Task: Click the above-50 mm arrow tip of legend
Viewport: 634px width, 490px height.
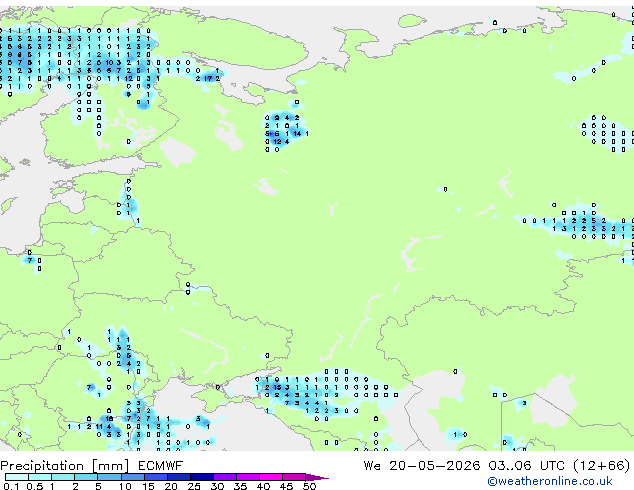Action: click(317, 477)
